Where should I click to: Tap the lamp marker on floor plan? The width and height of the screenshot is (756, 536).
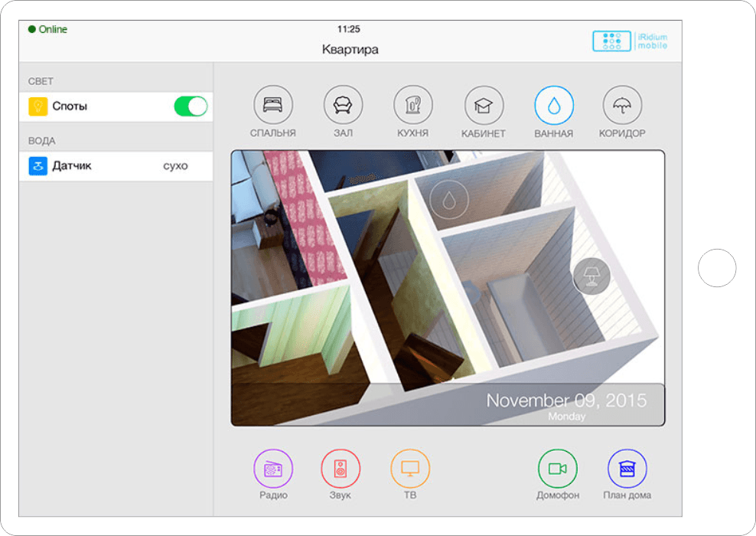tap(591, 276)
